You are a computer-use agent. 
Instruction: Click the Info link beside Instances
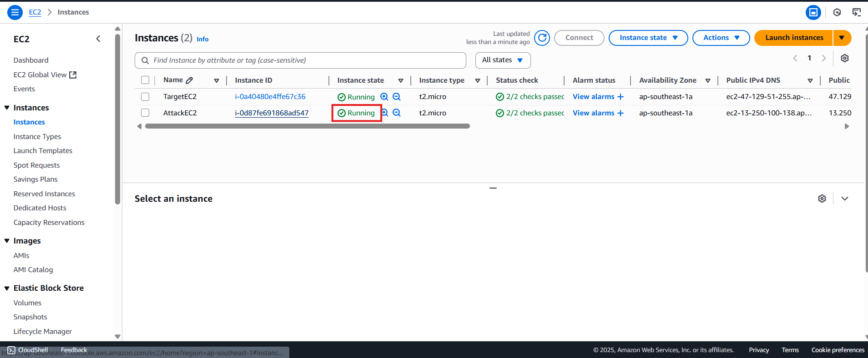point(202,39)
